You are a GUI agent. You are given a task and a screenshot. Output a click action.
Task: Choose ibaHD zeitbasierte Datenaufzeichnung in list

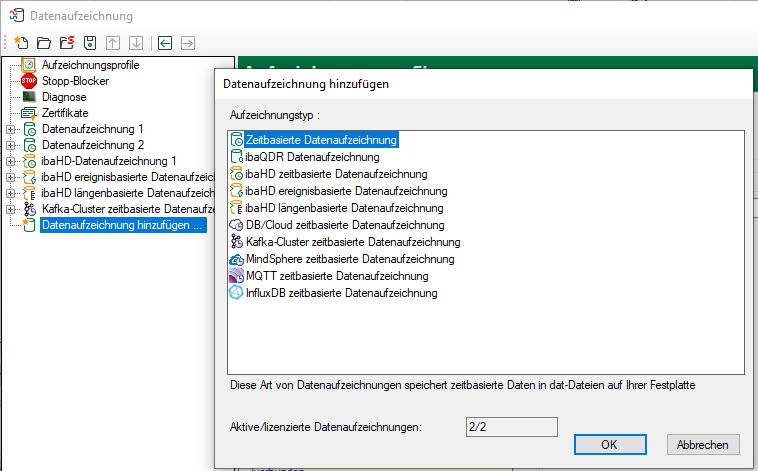[336, 174]
